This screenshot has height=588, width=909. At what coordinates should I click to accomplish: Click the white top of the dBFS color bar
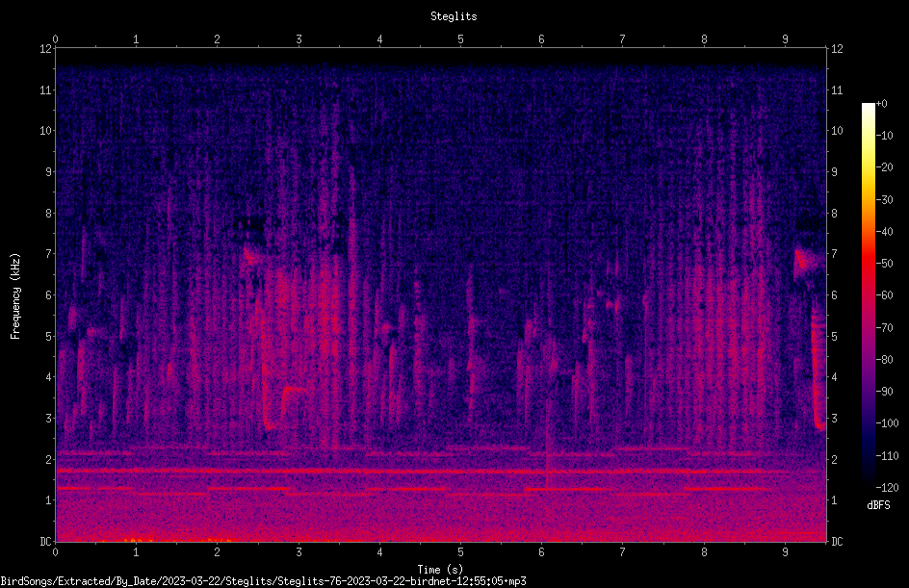[868, 107]
